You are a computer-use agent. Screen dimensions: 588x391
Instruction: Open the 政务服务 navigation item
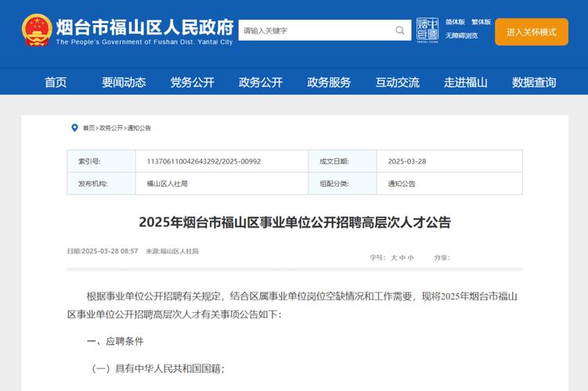pyautogui.click(x=329, y=82)
